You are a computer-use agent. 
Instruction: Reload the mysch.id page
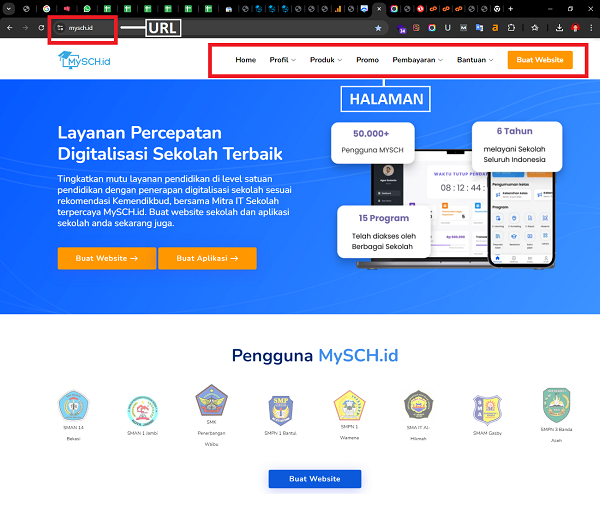[x=41, y=28]
